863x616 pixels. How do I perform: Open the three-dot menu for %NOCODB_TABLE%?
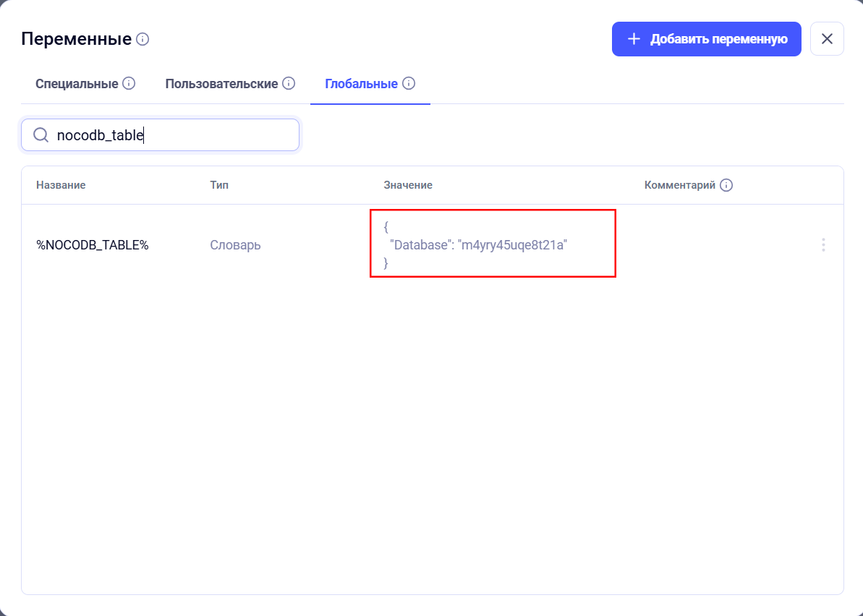(x=823, y=245)
